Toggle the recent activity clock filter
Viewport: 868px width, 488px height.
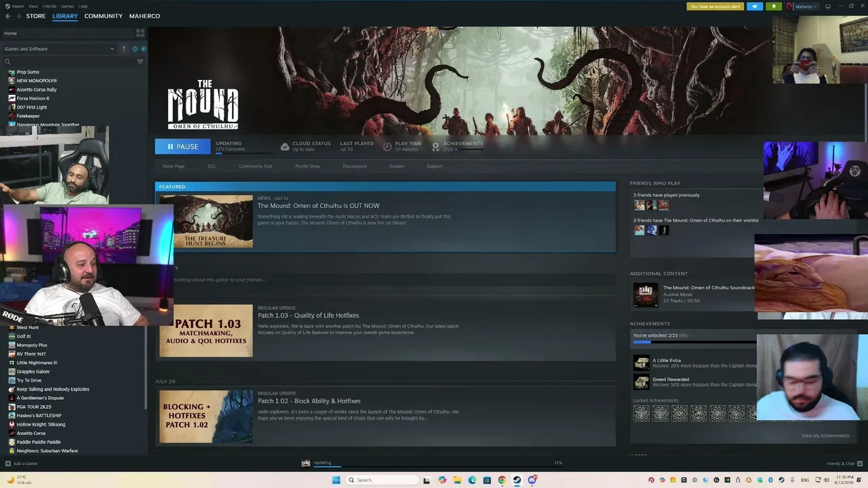[134, 49]
